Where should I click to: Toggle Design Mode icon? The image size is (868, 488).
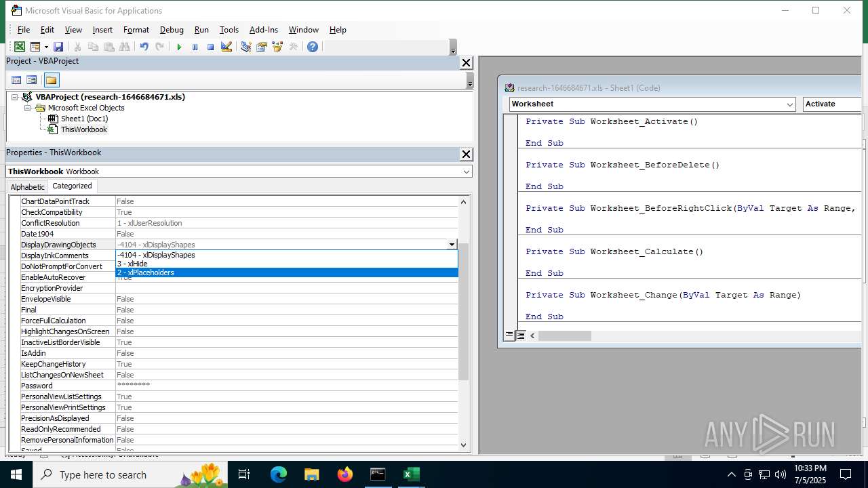pyautogui.click(x=226, y=47)
